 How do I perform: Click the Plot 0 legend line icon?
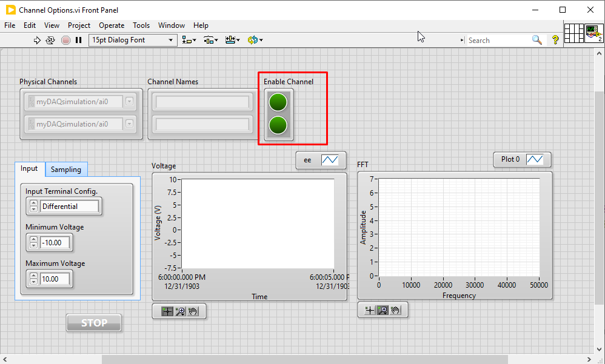[535, 159]
